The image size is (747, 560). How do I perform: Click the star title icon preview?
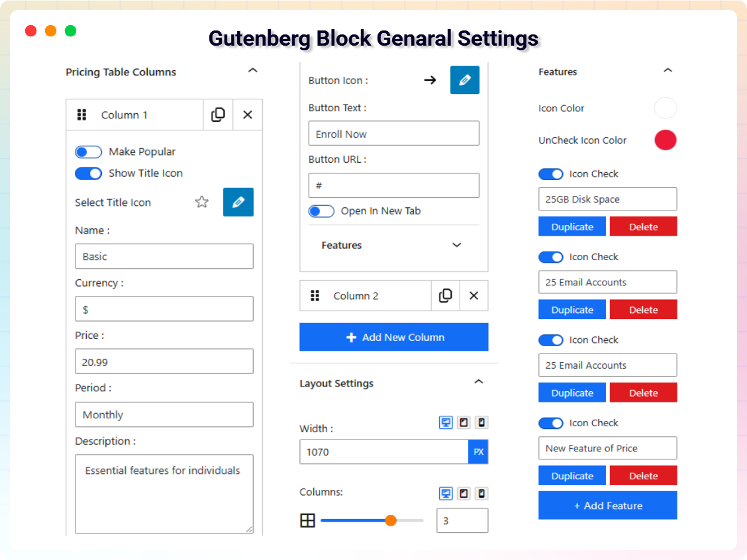(201, 202)
